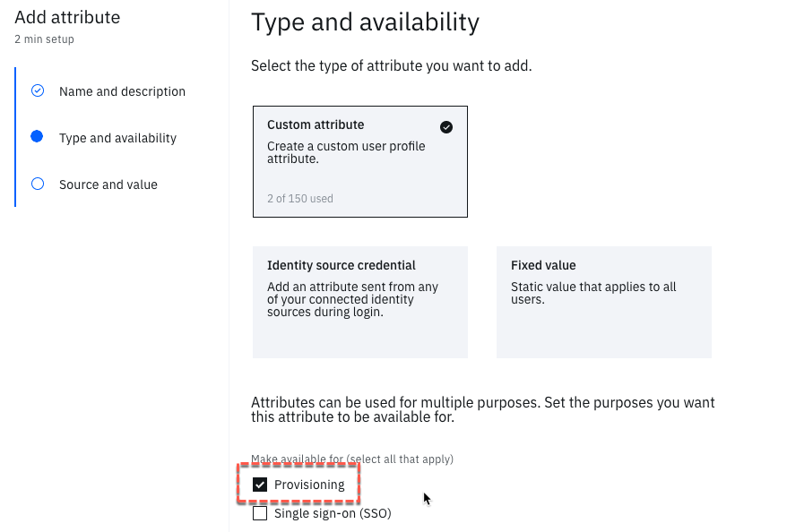Screen dimensions: 787x532
Task: Pick the Fixed value tile
Action: click(603, 302)
